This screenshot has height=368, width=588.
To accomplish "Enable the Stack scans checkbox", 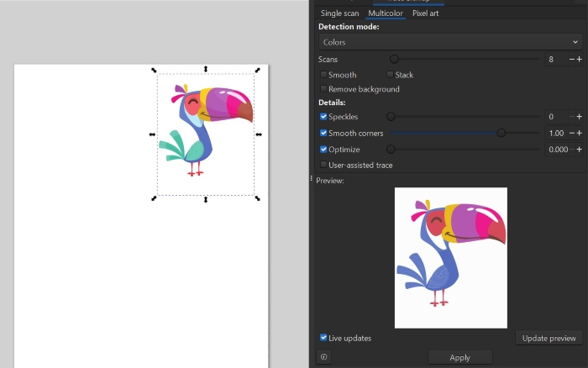I will [391, 76].
